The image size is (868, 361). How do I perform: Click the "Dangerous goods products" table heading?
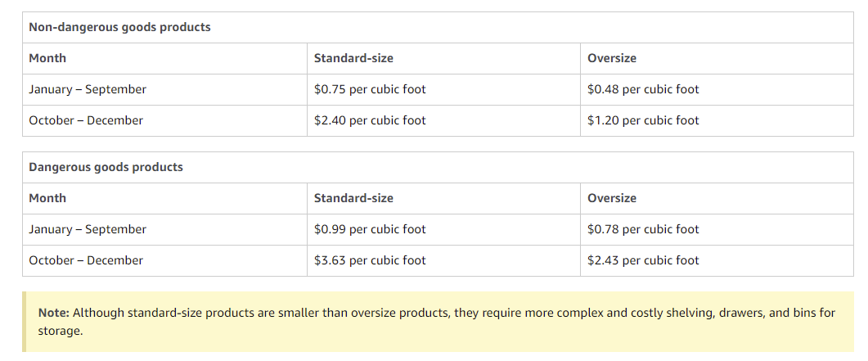(106, 167)
